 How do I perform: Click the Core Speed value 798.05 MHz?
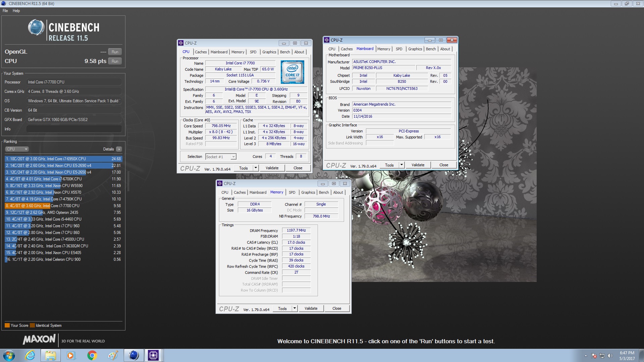point(221,126)
